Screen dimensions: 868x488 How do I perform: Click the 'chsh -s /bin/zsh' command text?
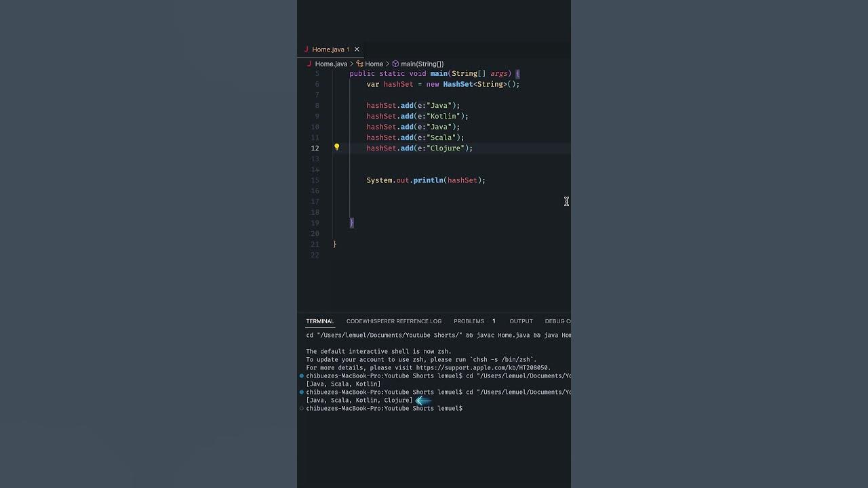(x=499, y=360)
